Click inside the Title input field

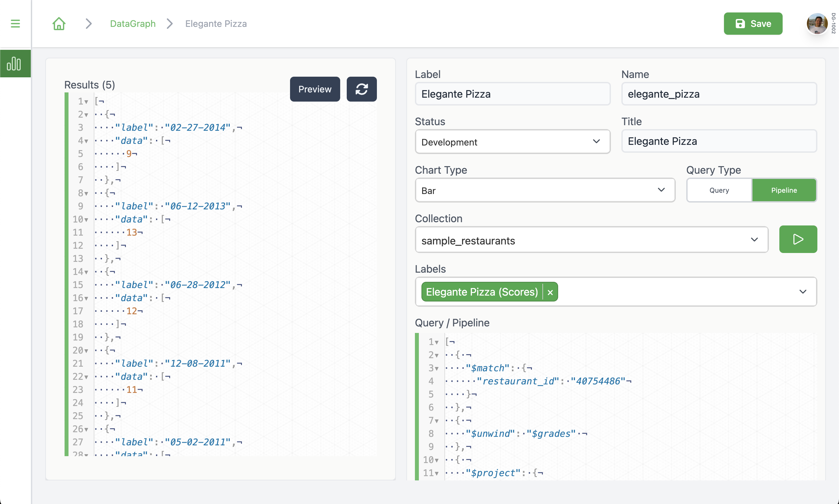[x=718, y=141]
